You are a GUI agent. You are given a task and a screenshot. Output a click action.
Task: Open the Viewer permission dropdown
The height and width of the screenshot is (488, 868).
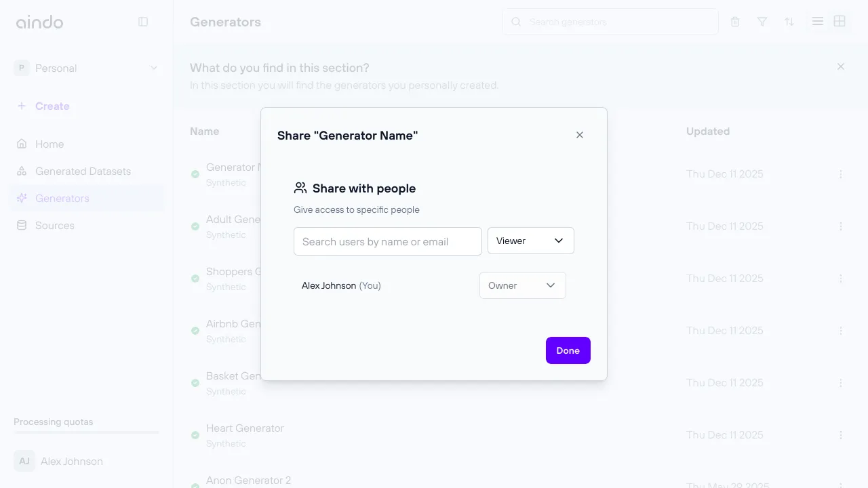[531, 241]
